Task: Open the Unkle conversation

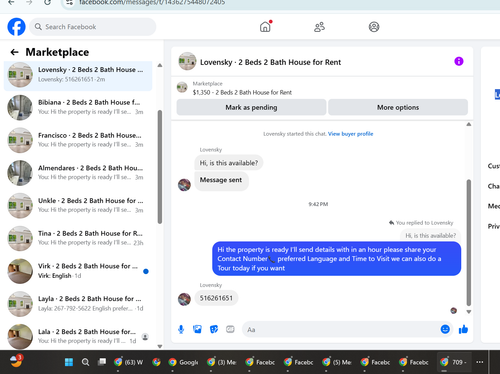Action: 78,205
